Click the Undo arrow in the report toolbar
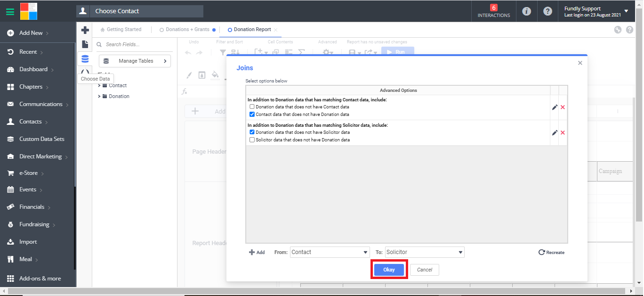Image resolution: width=644 pixels, height=296 pixels. pos(188,52)
